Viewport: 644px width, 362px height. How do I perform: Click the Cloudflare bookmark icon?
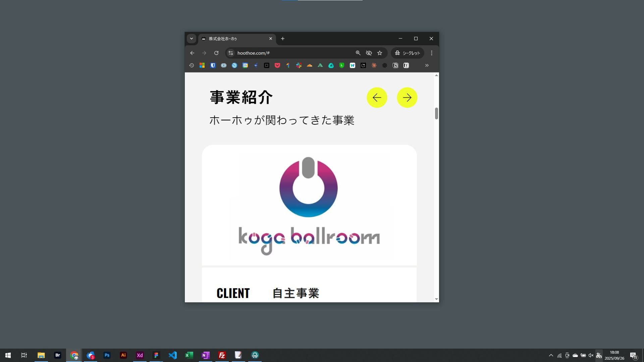click(309, 66)
